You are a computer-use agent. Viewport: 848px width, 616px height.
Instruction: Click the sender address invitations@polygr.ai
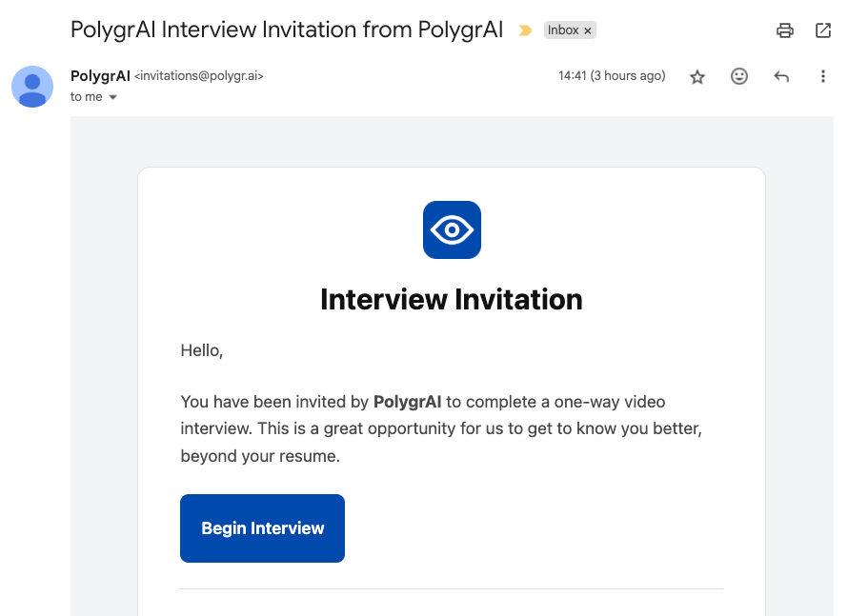[198, 75]
